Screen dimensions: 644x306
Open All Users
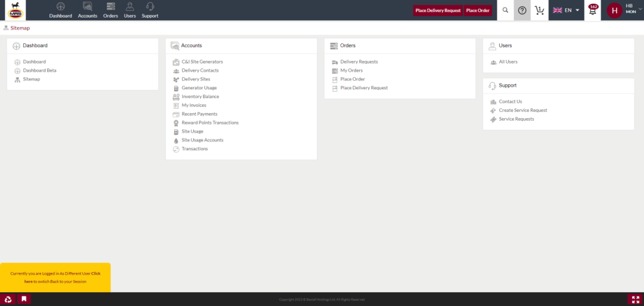(x=508, y=62)
